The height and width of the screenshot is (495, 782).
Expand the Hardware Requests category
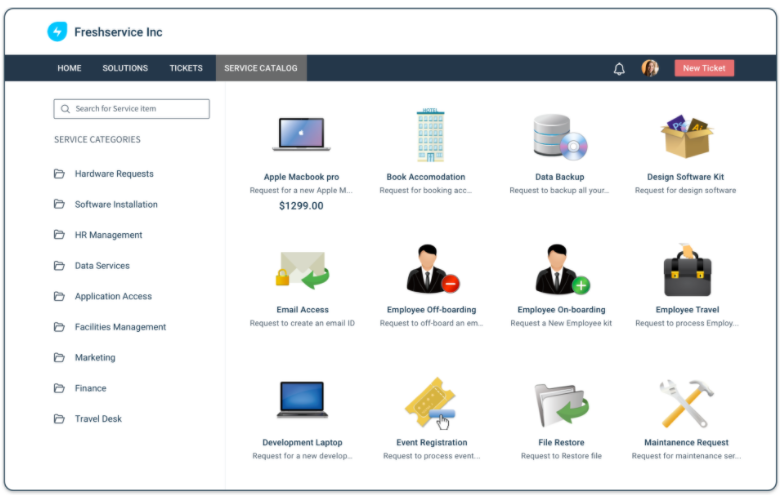pos(113,174)
